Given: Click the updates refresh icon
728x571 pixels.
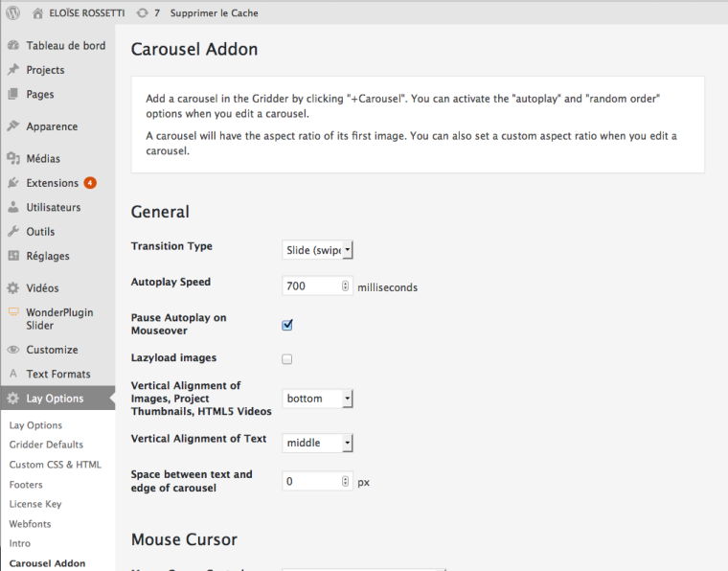Looking at the screenshot, I should (143, 13).
